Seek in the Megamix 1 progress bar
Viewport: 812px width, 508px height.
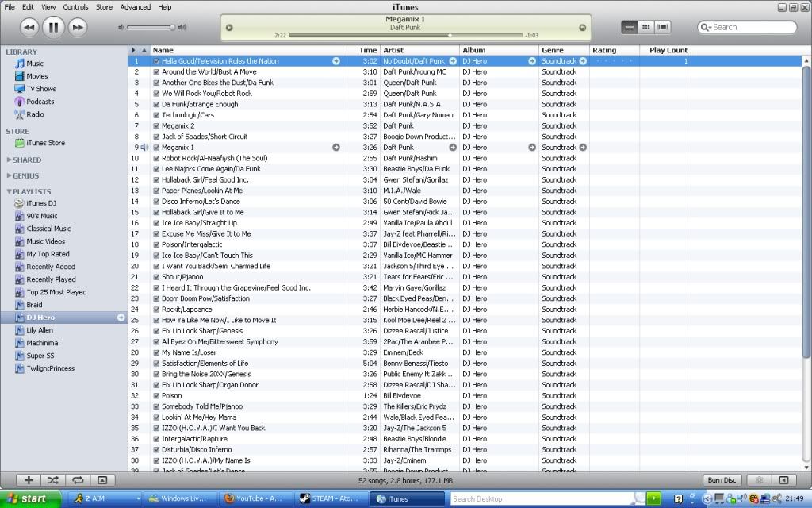pos(405,35)
